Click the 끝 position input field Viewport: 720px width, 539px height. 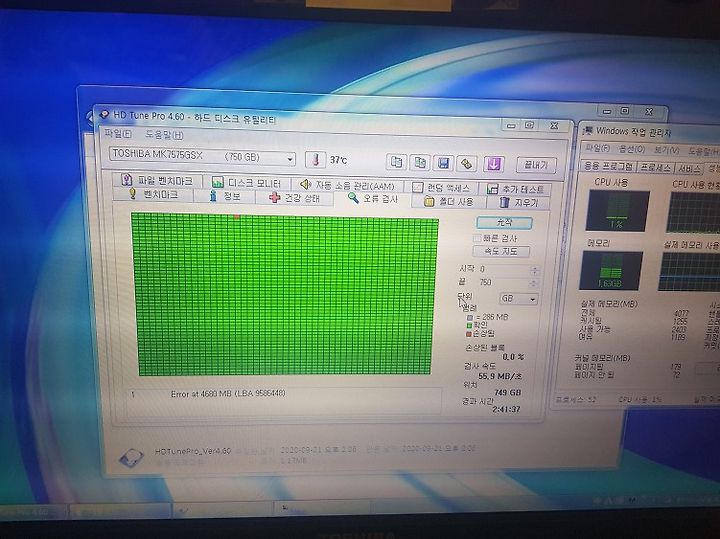(503, 283)
